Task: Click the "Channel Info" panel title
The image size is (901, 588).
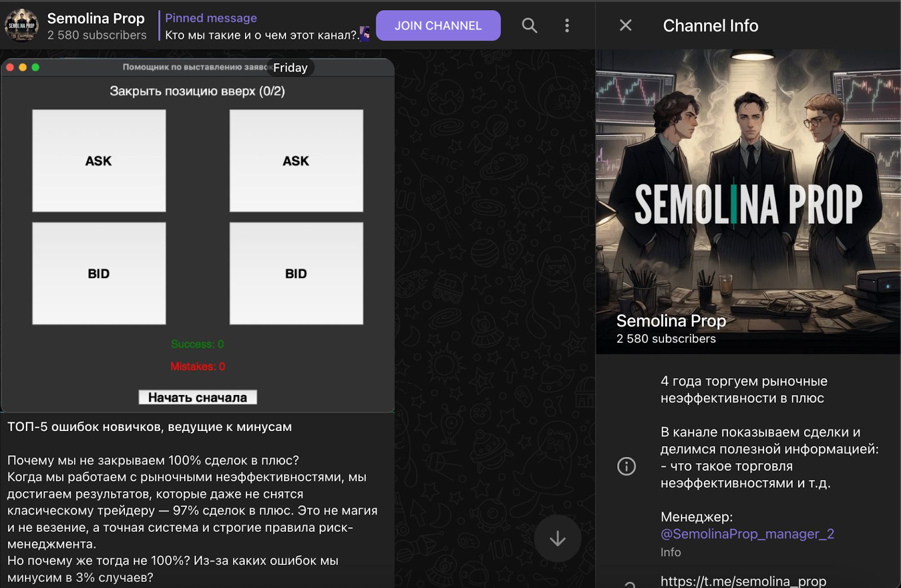Action: (x=711, y=25)
